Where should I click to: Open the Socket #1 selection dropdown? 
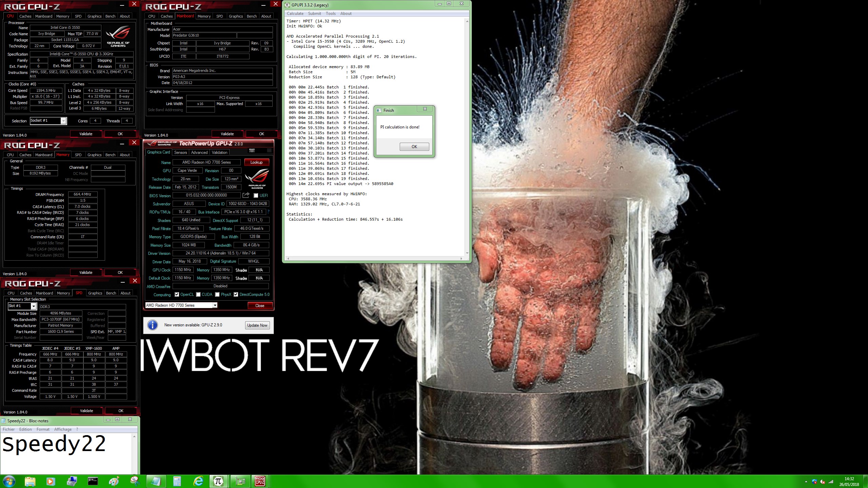click(48, 121)
